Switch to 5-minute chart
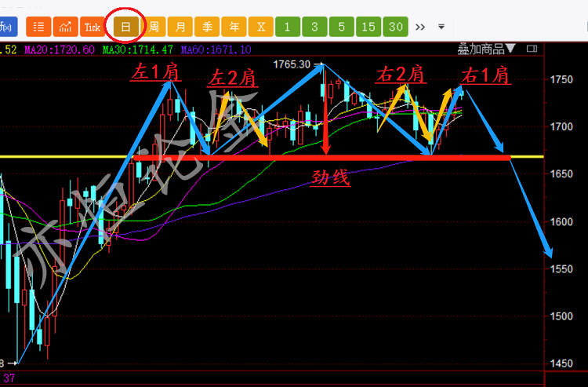Screen dimensions: 588x387 [x=342, y=27]
